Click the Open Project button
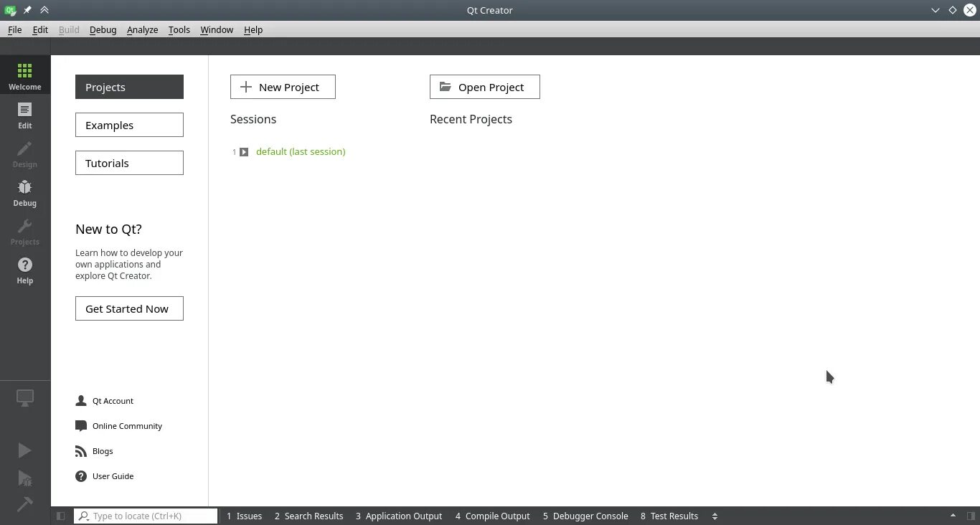This screenshot has width=980, height=525. pyautogui.click(x=485, y=87)
